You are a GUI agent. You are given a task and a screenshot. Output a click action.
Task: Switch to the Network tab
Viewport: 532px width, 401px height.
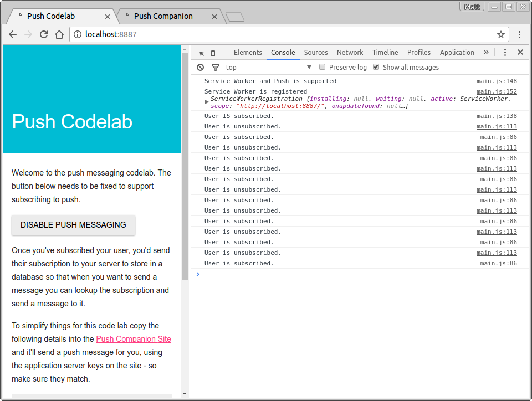(x=350, y=52)
